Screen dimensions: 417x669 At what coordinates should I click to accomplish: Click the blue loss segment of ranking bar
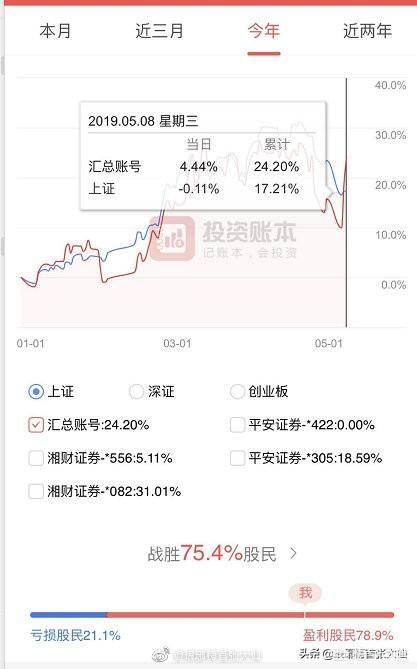tap(68, 615)
